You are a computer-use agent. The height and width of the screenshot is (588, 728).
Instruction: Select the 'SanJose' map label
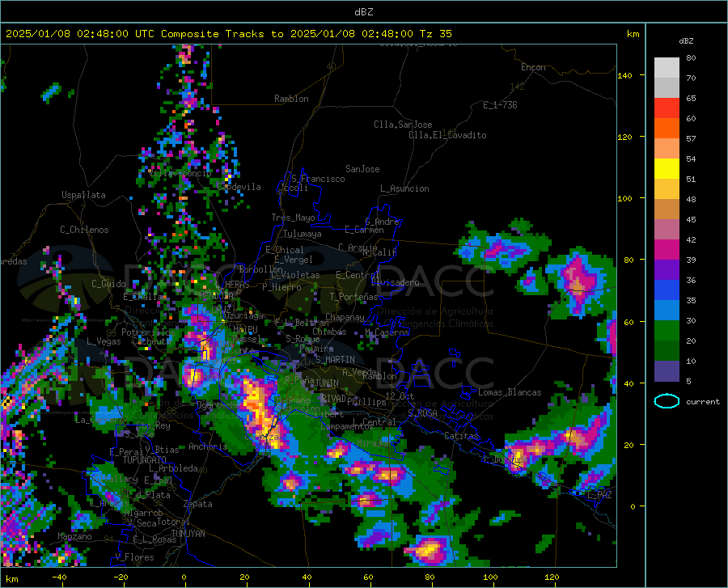click(x=362, y=169)
